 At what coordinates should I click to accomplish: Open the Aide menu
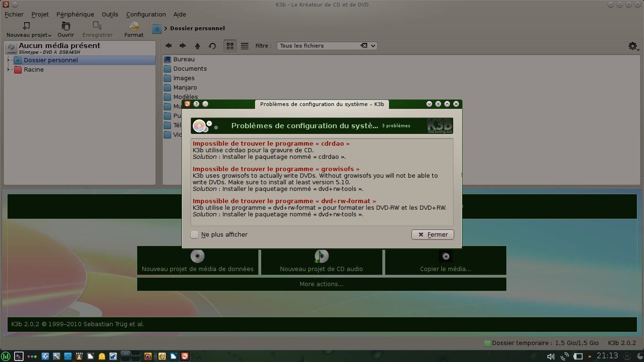coord(180,14)
